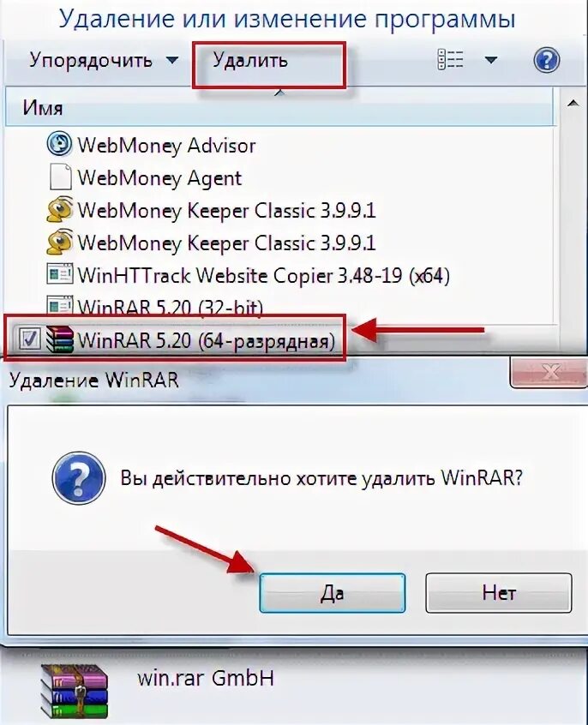The image size is (588, 725).
Task: Click the scrollbar up arrow in program list
Action: (573, 104)
